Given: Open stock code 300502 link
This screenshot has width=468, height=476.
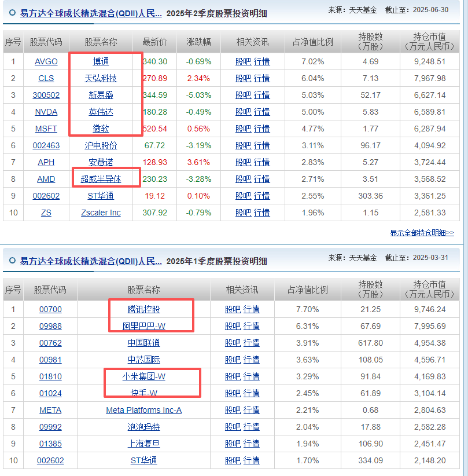Looking at the screenshot, I should [46, 95].
